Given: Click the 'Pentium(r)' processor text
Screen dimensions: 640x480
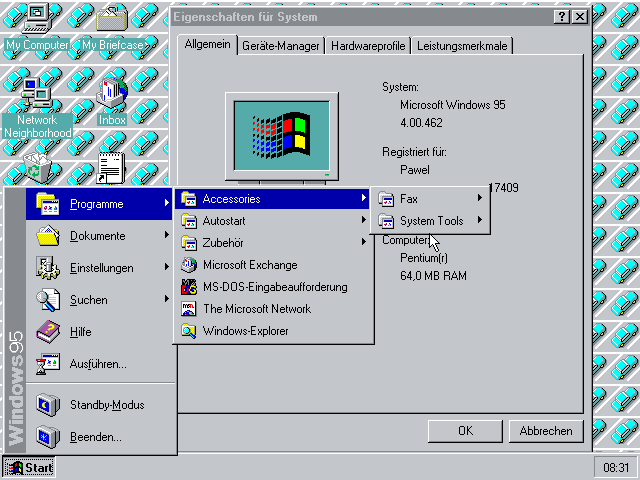Looking at the screenshot, I should pyautogui.click(x=424, y=258).
